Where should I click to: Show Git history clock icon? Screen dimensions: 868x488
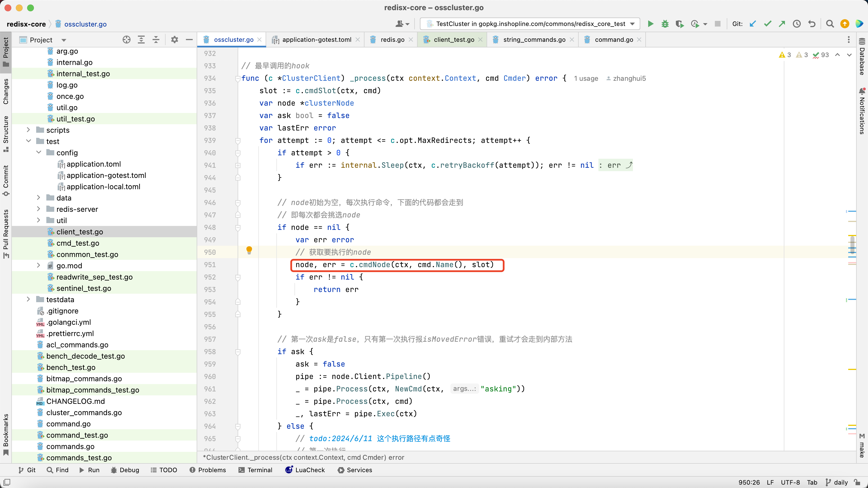797,24
